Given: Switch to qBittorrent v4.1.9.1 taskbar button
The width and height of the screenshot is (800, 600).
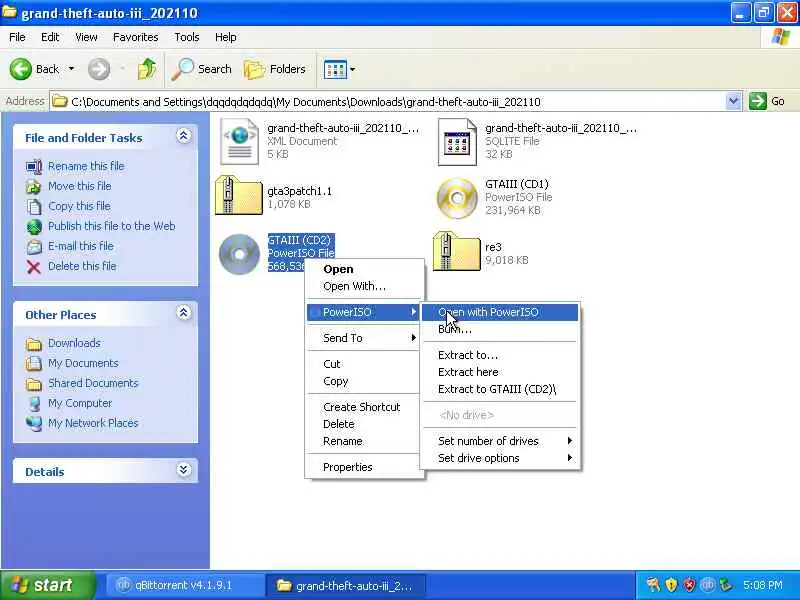Looking at the screenshot, I should tap(184, 585).
